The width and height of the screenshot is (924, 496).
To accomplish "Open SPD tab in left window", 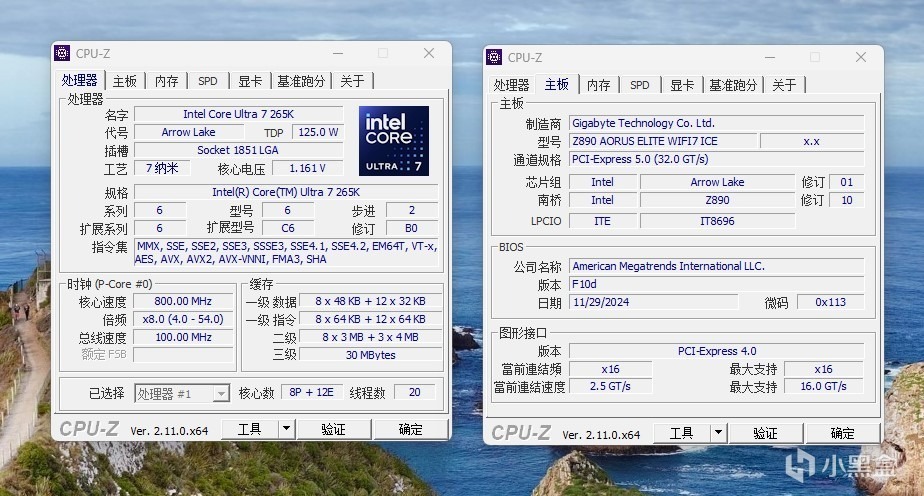I will (207, 81).
